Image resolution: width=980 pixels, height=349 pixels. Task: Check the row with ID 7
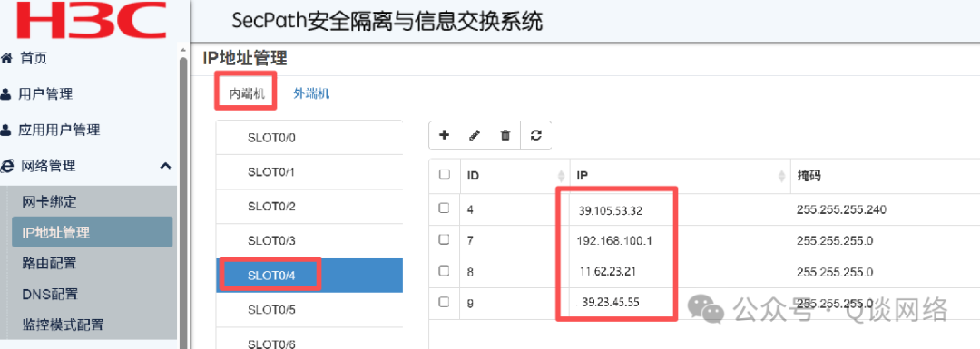pyautogui.click(x=445, y=239)
